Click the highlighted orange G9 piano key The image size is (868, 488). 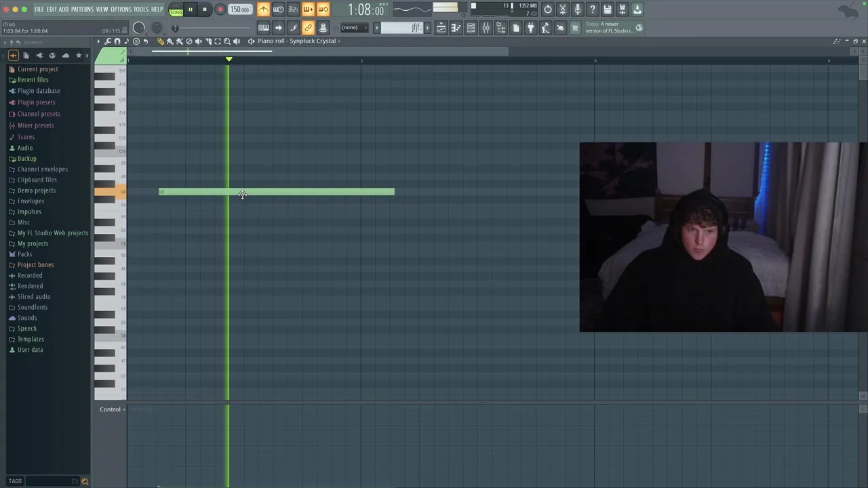pyautogui.click(x=110, y=192)
